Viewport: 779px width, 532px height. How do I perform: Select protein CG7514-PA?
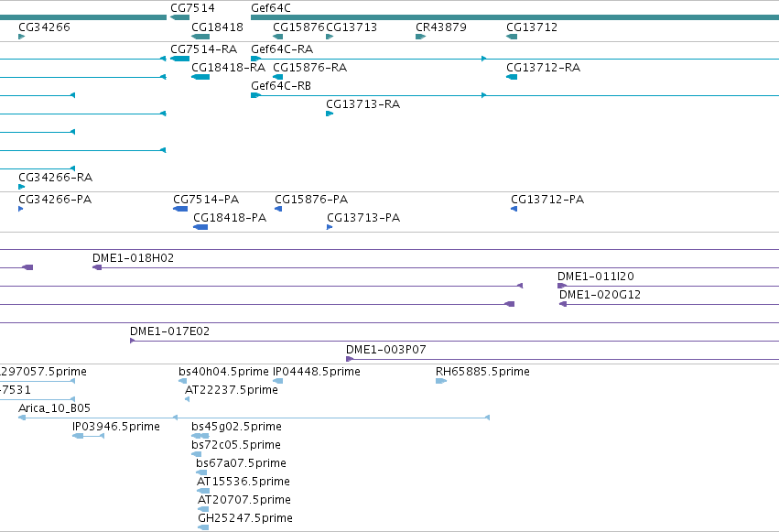pos(206,200)
